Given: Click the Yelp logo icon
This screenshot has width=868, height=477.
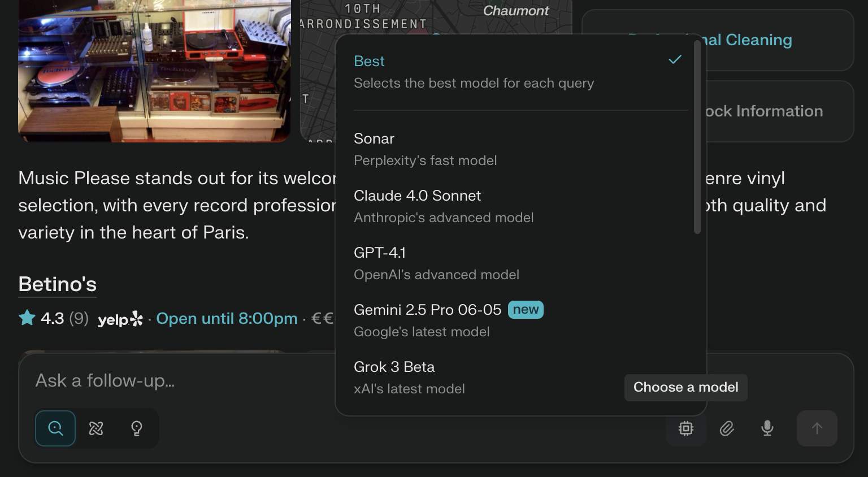Looking at the screenshot, I should coord(120,319).
